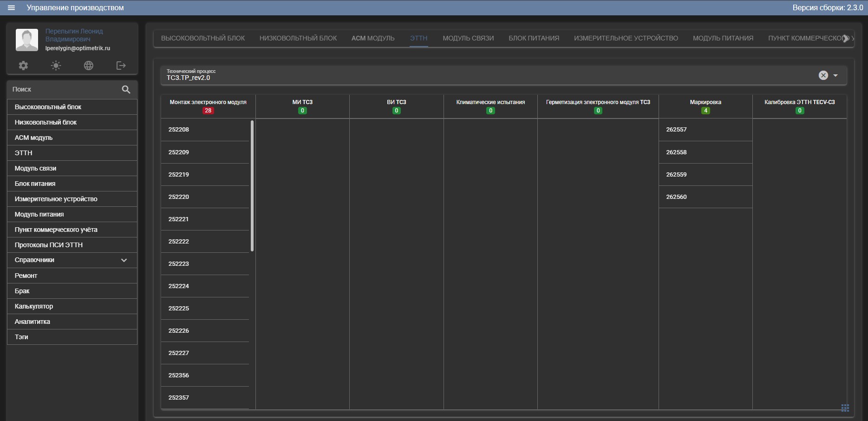Image resolution: width=868 pixels, height=421 pixels.
Task: Click the red 28 count badge
Action: [208, 111]
